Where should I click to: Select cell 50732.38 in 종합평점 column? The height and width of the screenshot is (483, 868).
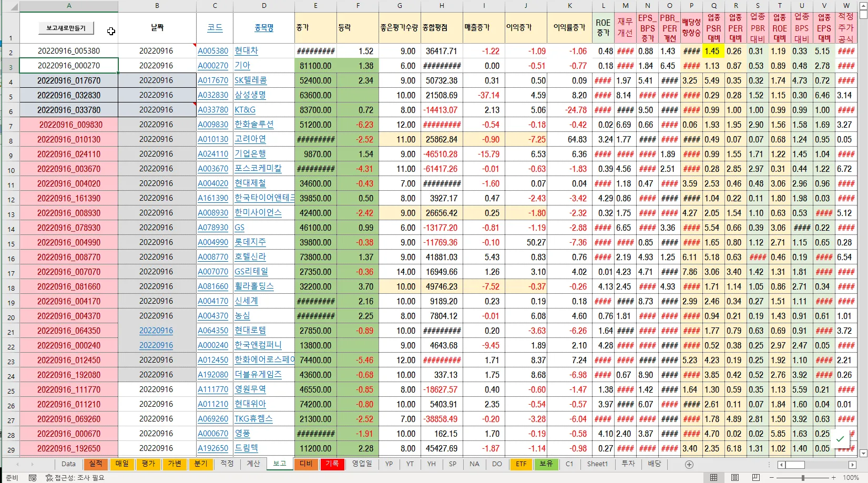[x=442, y=80]
